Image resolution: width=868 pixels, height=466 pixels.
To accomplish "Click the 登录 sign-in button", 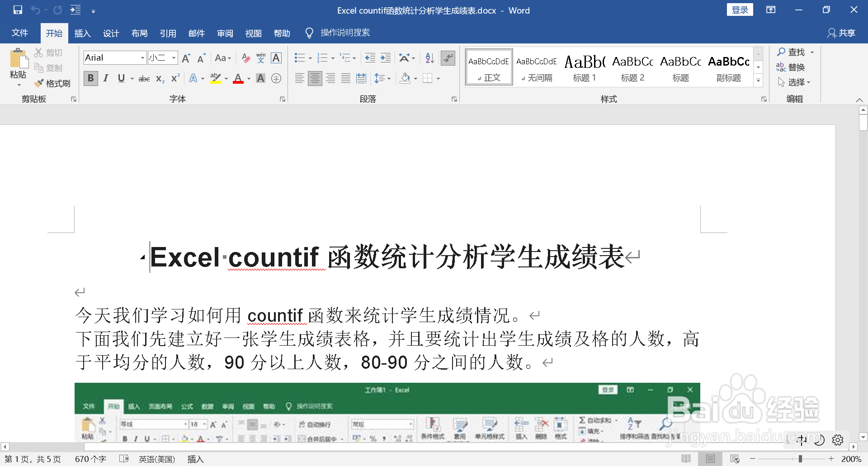I will coord(740,10).
